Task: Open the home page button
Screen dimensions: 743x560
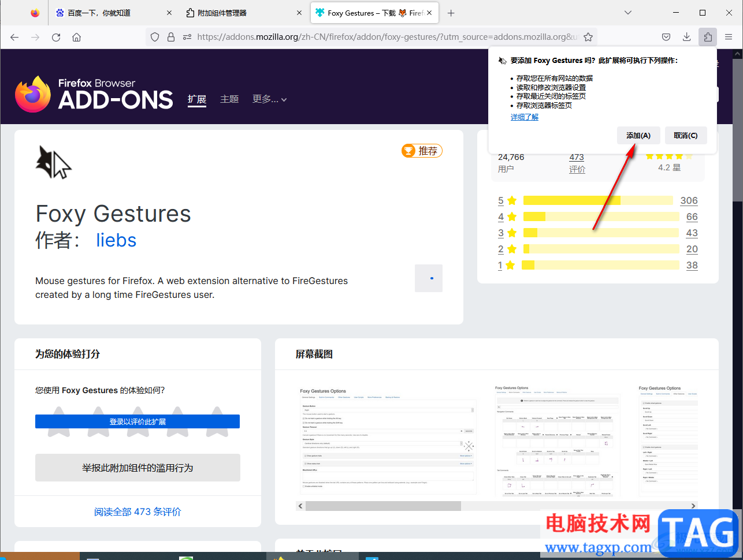Action: click(x=76, y=37)
